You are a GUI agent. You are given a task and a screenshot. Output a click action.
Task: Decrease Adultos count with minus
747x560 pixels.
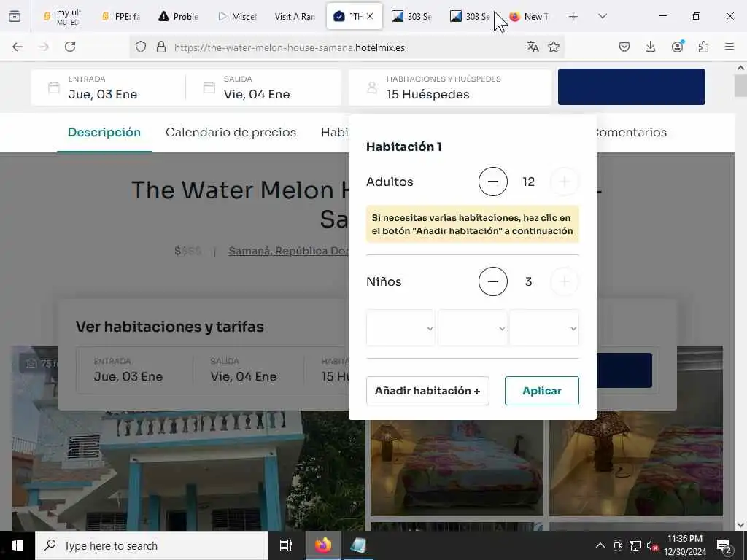[493, 182]
